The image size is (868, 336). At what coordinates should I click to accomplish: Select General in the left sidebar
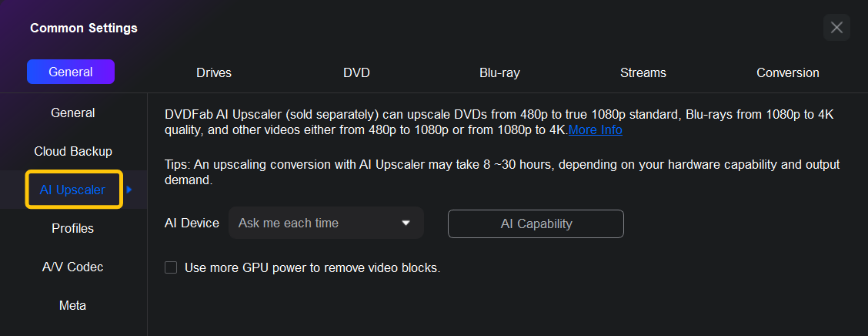click(73, 113)
